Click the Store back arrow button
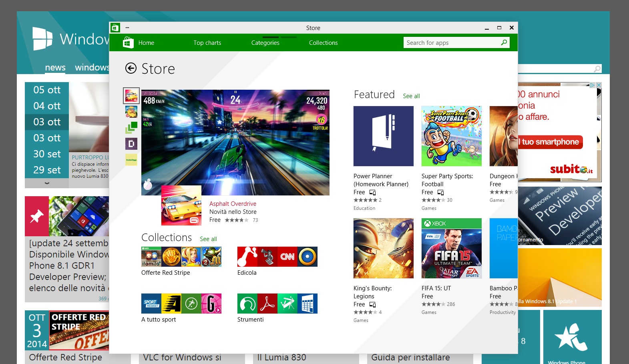The width and height of the screenshot is (629, 364). [131, 68]
